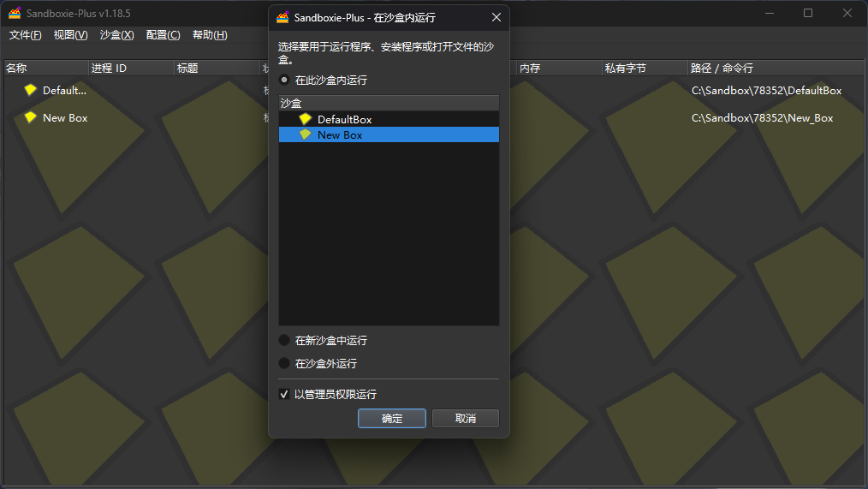
Task: Sort by the 进程 ID column header
Action: click(131, 69)
